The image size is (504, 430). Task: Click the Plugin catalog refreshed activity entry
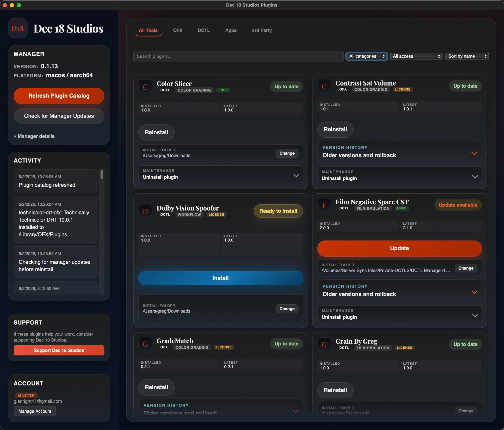click(56, 181)
